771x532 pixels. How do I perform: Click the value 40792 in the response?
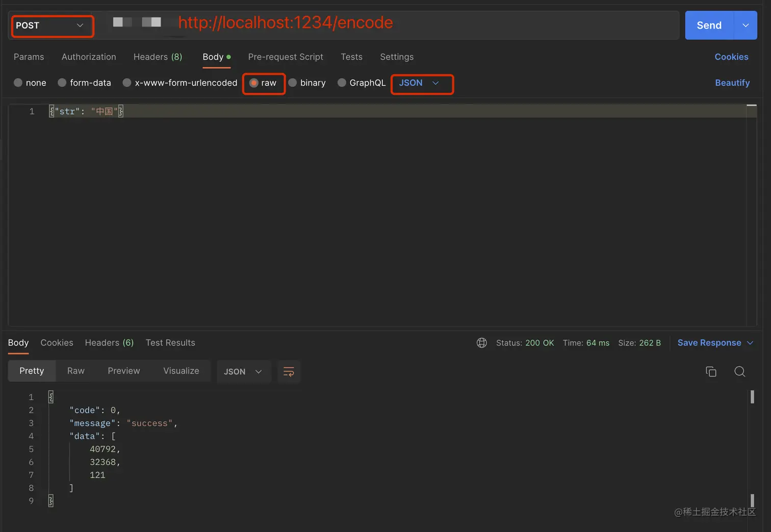click(x=103, y=449)
